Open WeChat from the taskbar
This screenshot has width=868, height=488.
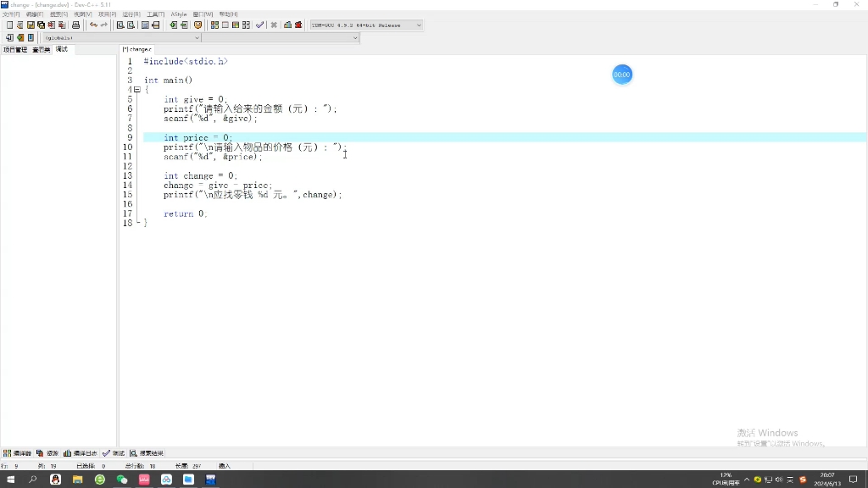(x=122, y=480)
